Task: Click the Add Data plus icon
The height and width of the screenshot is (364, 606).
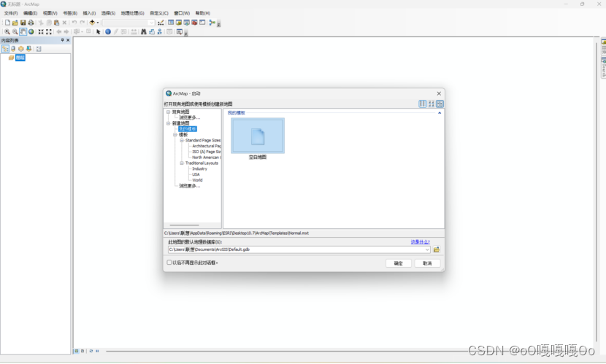Action: (x=92, y=23)
